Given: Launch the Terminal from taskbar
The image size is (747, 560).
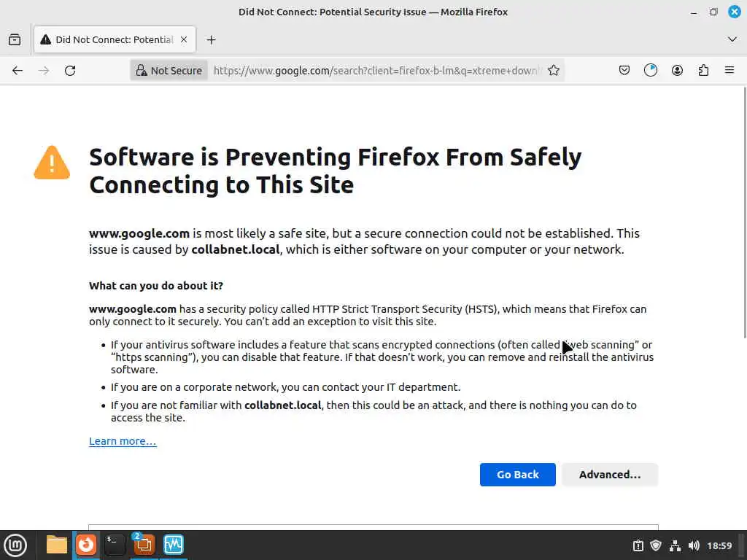Looking at the screenshot, I should click(x=115, y=545).
